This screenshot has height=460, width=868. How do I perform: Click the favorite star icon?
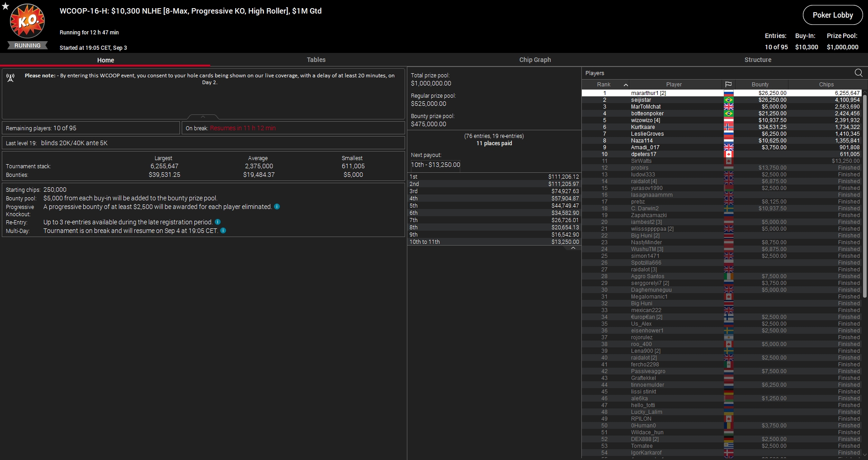click(5, 6)
